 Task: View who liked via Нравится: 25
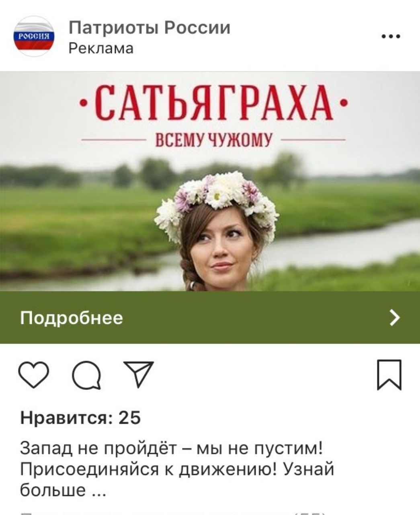pos(80,418)
